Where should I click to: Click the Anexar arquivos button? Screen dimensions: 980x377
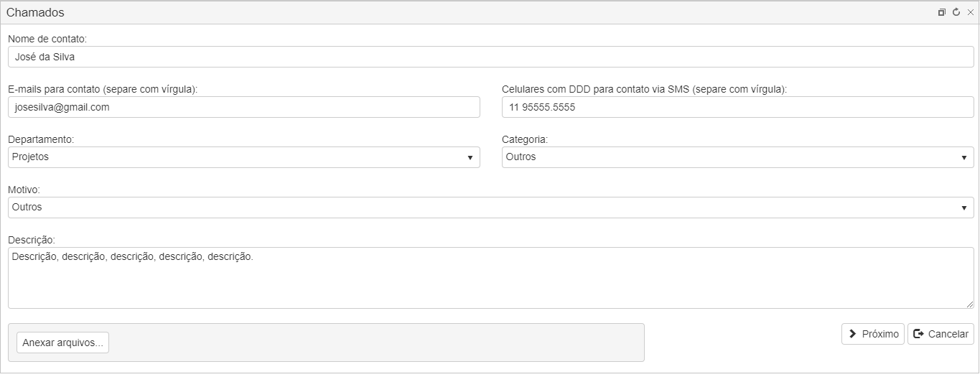tap(62, 343)
